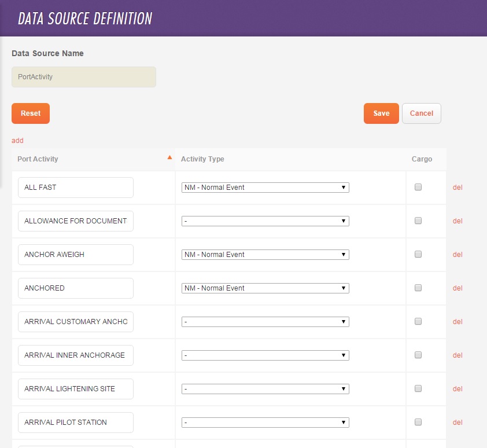487x448 pixels.
Task: Toggle Cargo checkbox for ANCHORED row
Action: pos(418,288)
